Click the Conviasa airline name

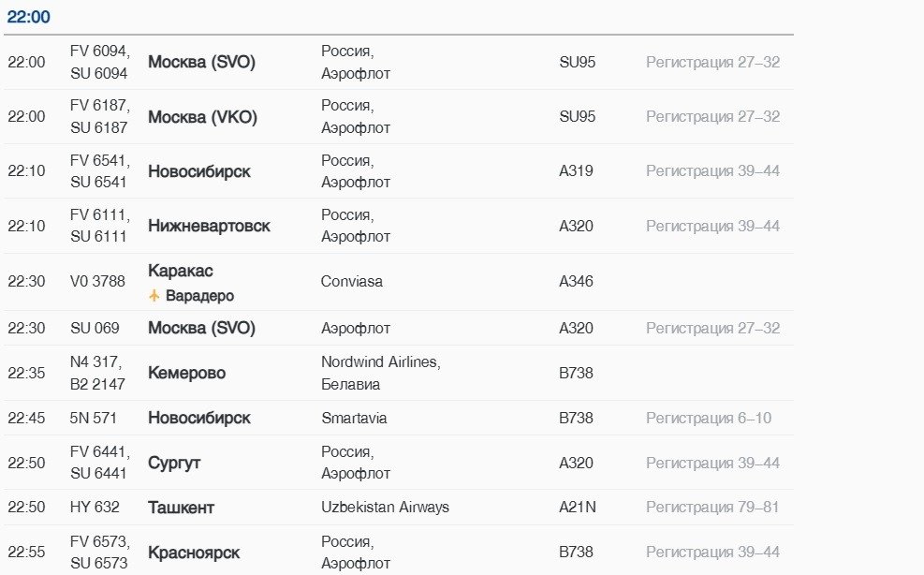click(352, 281)
